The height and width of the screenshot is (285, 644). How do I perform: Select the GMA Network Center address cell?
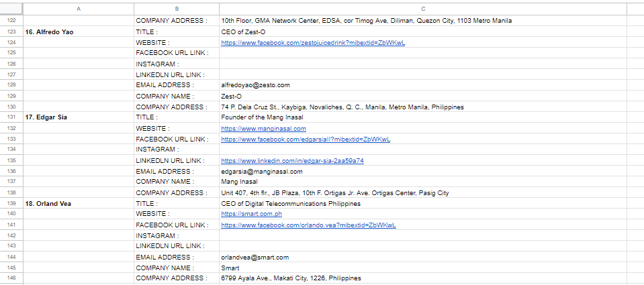[423, 21]
